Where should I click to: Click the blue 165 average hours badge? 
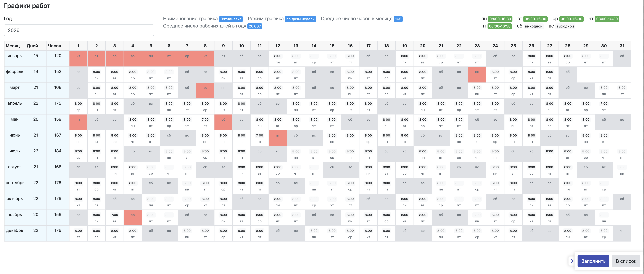398,19
